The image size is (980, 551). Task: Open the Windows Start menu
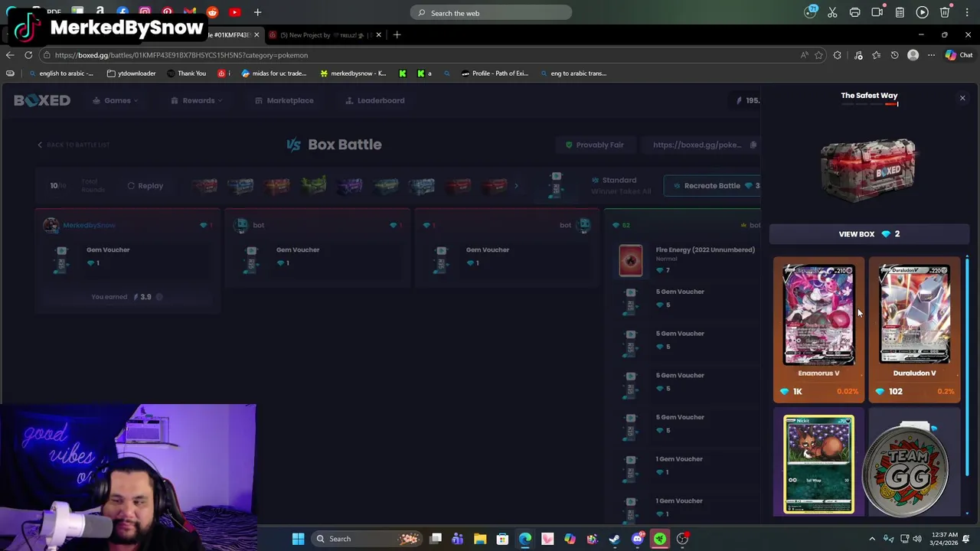click(x=298, y=539)
